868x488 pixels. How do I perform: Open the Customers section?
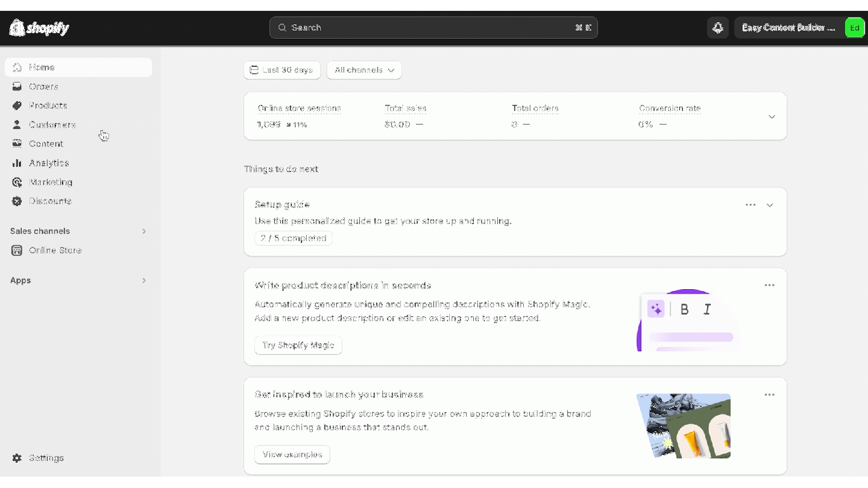coord(52,125)
